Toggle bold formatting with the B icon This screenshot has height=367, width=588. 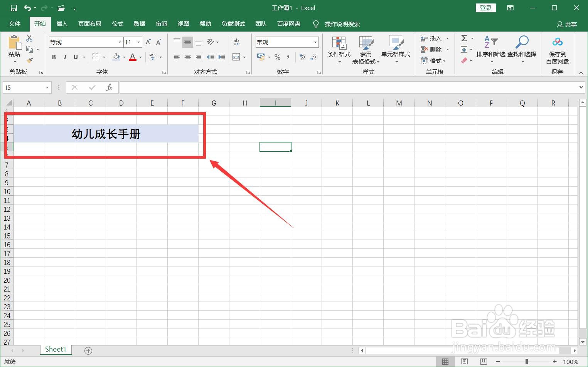pyautogui.click(x=54, y=57)
